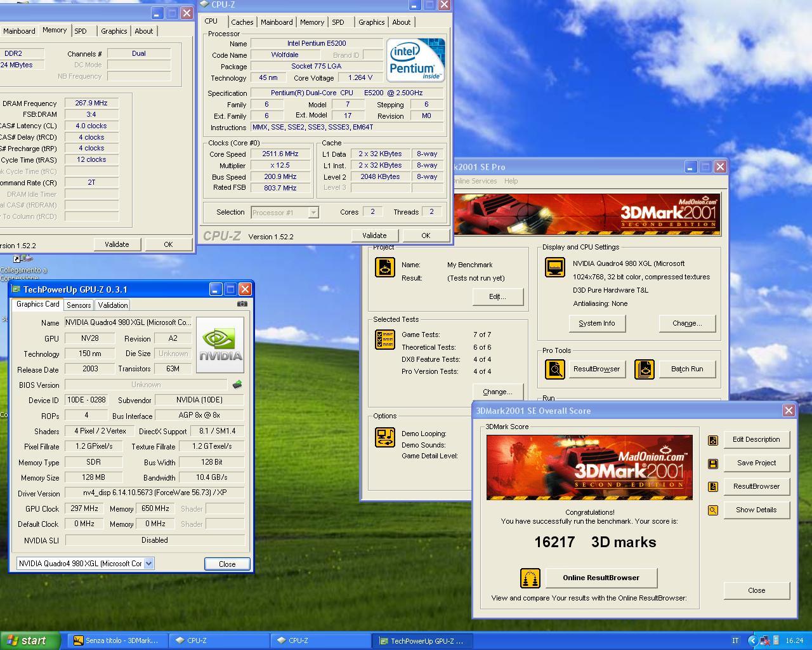Click the Online ResultBrowser chess icon

click(x=530, y=578)
